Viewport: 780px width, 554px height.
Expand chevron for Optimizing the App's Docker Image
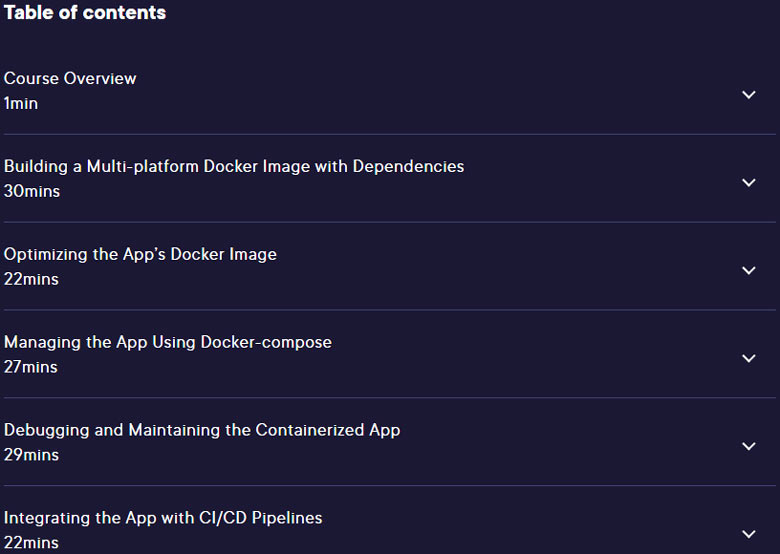tap(749, 271)
